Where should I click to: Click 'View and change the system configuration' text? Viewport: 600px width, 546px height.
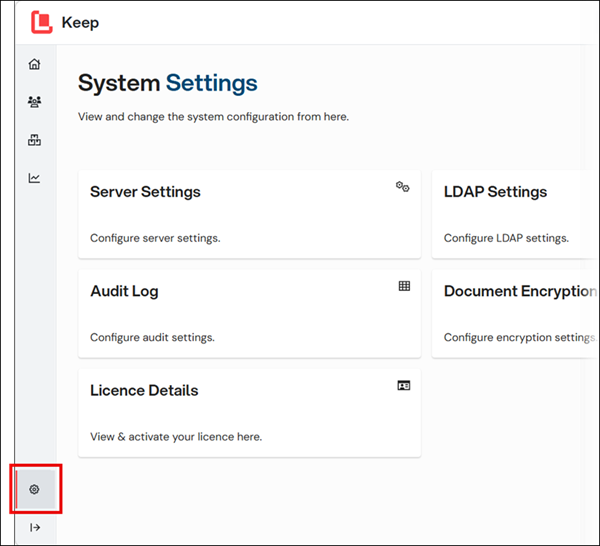(x=214, y=117)
